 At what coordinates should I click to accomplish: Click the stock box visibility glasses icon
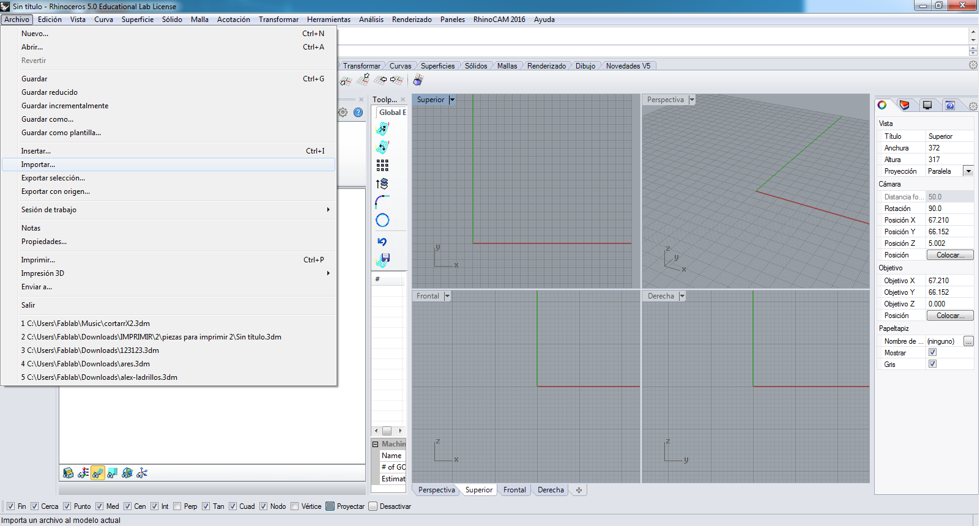click(x=69, y=473)
